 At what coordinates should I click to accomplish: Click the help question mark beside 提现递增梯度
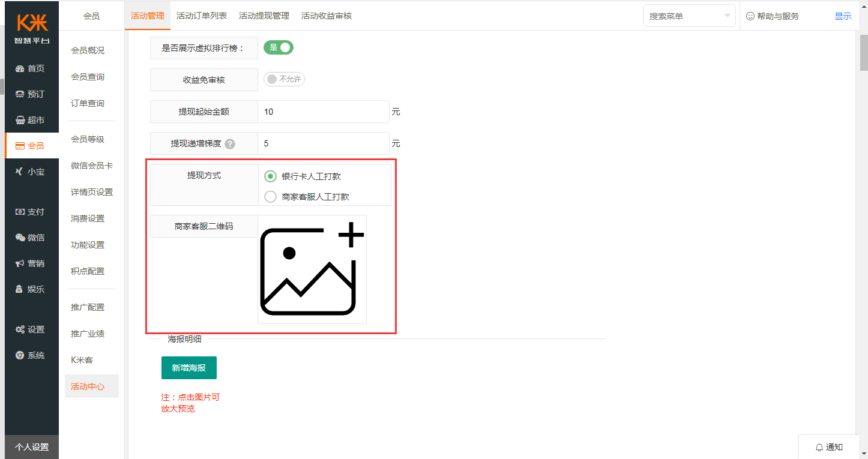coord(230,144)
